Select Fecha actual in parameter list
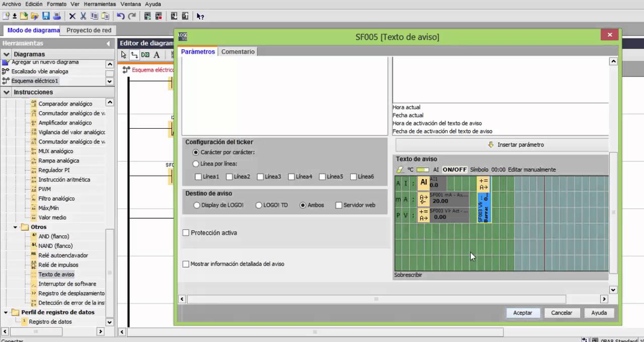Viewport: 644px width, 342px height. (408, 115)
